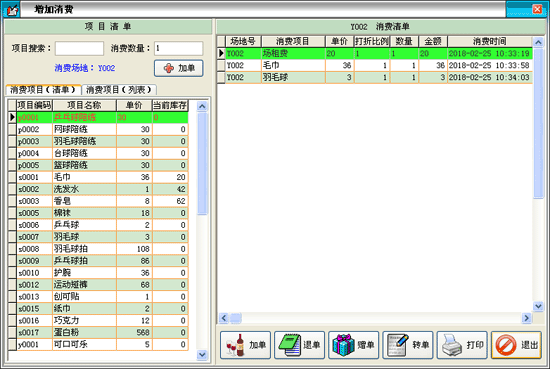Click the gift box 赠单 button
The image size is (550, 369).
click(354, 345)
